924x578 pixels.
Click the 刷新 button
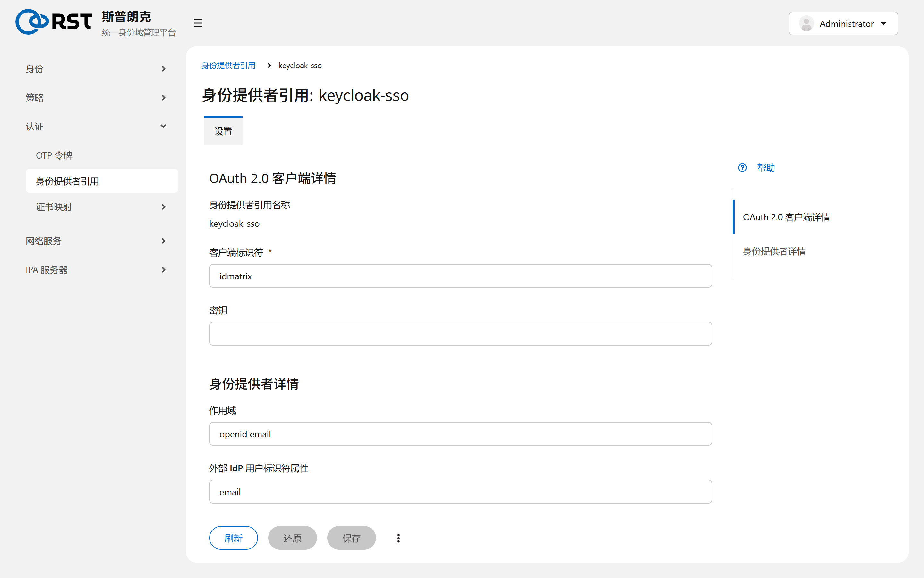[233, 538]
